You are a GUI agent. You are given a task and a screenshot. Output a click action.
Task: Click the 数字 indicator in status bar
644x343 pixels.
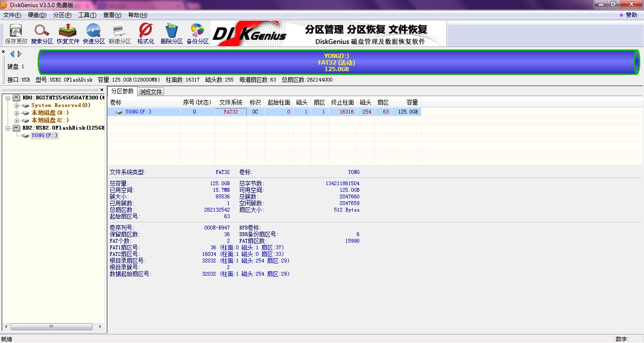pyautogui.click(x=621, y=339)
